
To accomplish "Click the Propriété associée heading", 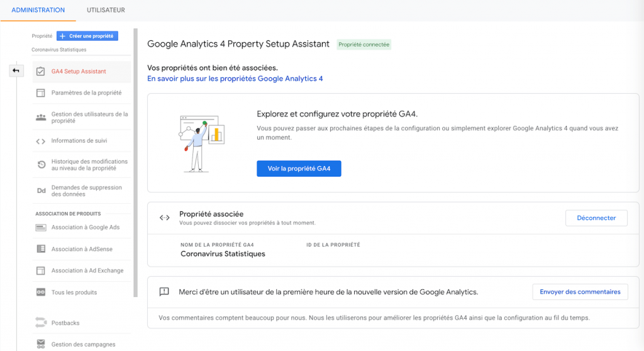I will [211, 214].
